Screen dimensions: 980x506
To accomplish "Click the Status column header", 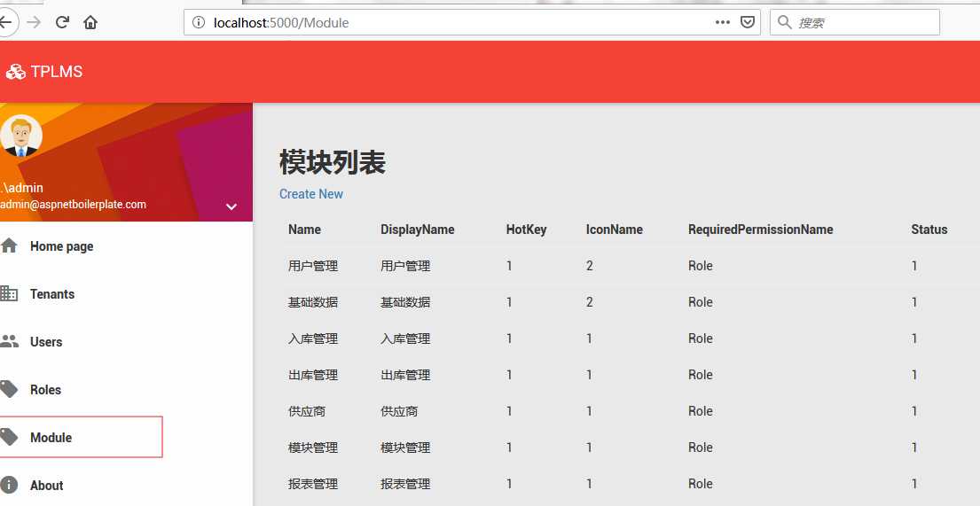I will 929,230.
